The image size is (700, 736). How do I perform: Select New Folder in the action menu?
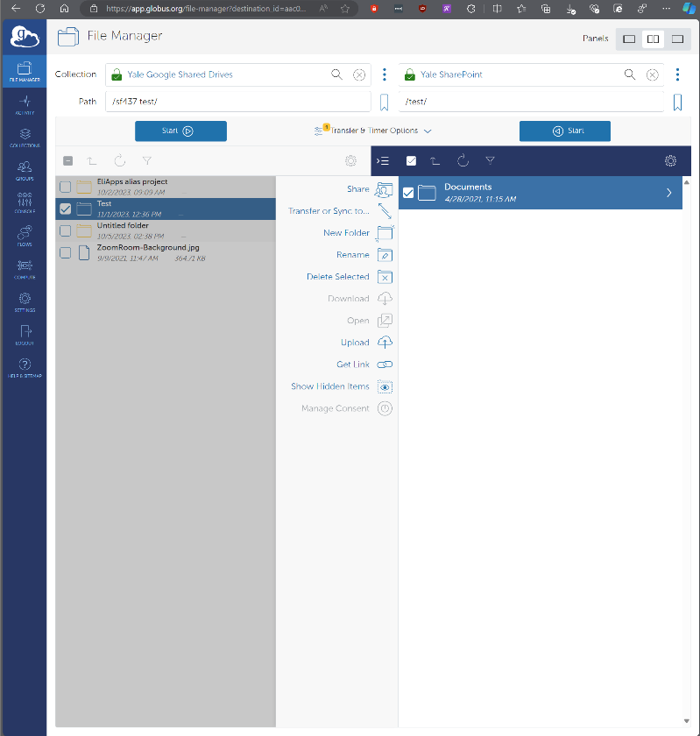tap(346, 233)
